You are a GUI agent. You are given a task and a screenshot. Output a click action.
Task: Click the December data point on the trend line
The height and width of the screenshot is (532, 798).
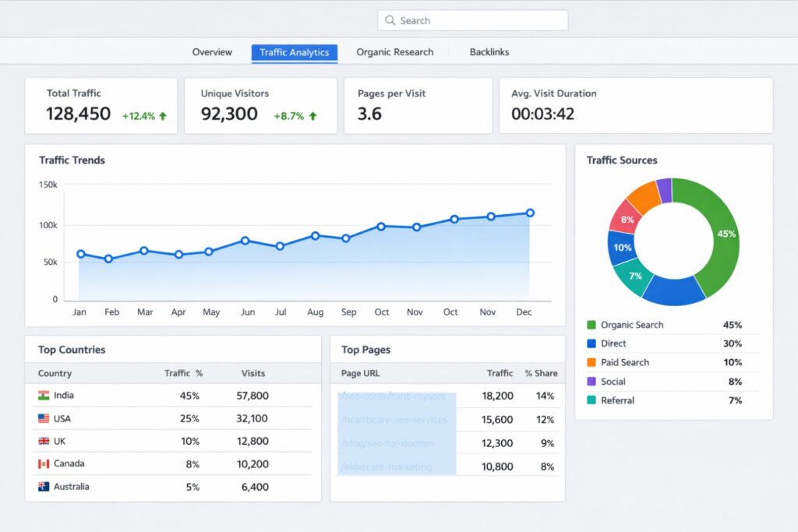(x=530, y=211)
